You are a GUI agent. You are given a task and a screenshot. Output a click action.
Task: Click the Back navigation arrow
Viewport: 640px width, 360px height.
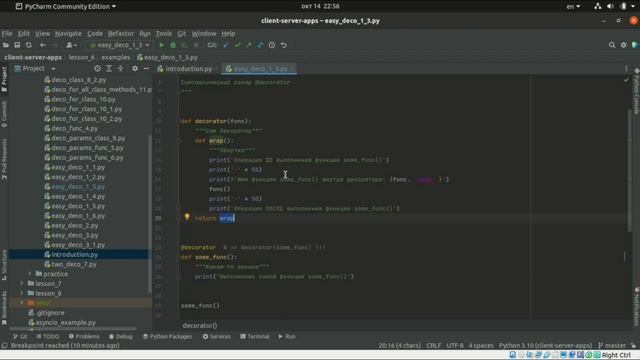coord(43,45)
